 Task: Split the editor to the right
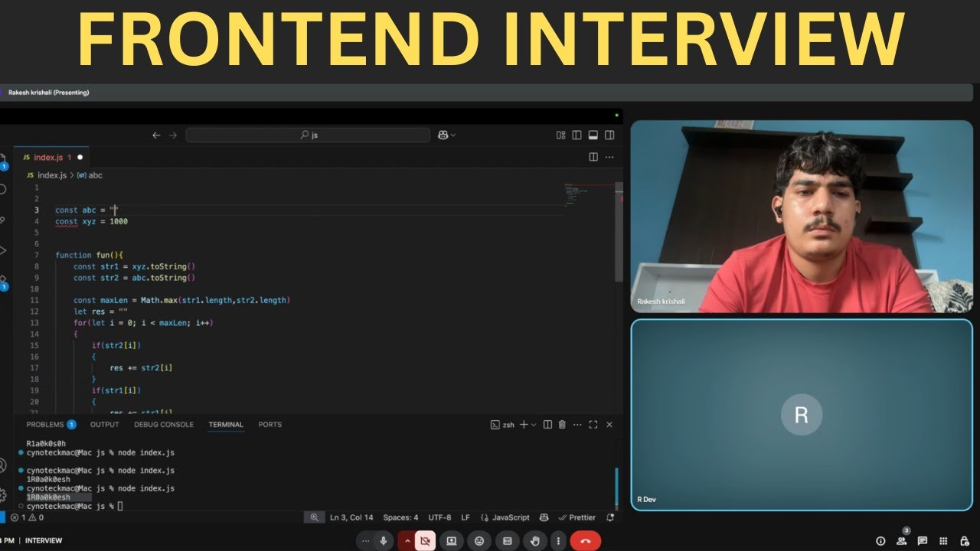click(593, 157)
